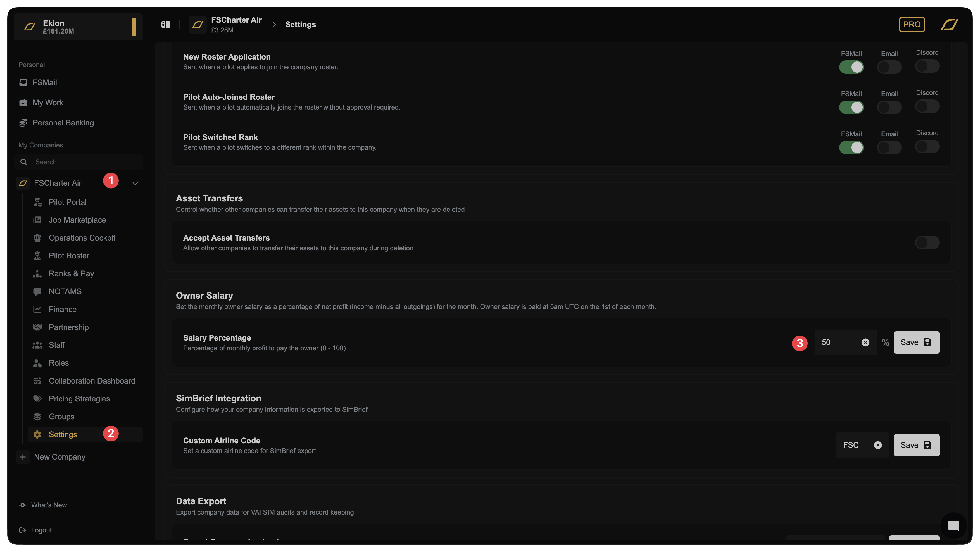Clear the salary percentage value
This screenshot has height=552, width=980.
(x=865, y=342)
